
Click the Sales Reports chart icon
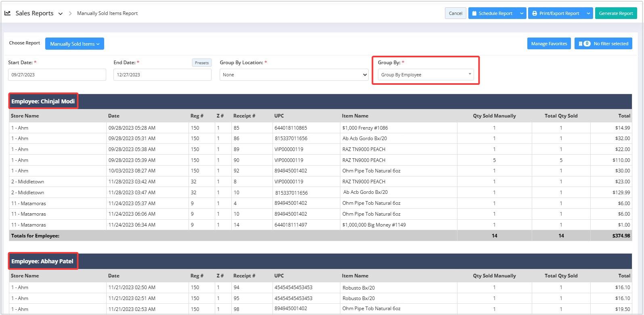pyautogui.click(x=7, y=13)
